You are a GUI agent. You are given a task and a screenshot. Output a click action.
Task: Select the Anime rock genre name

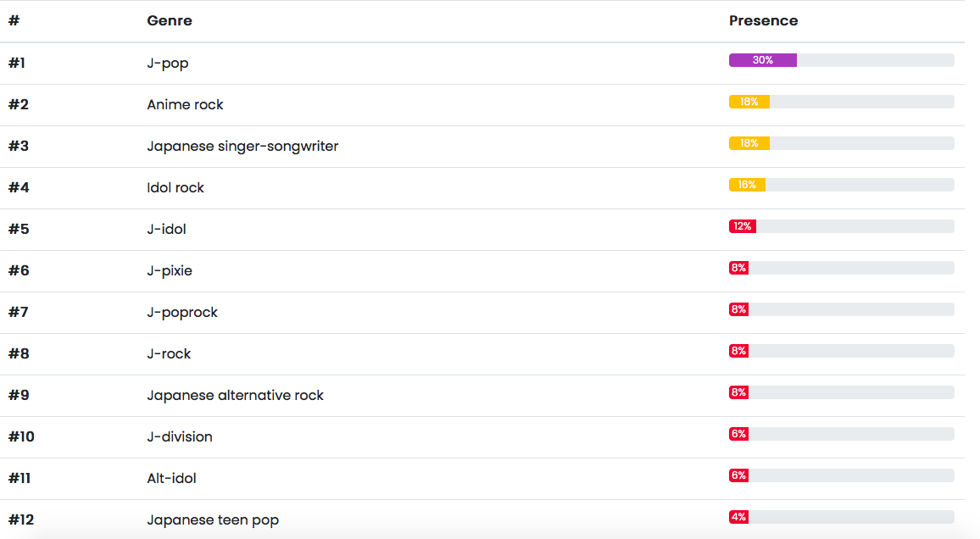click(185, 104)
